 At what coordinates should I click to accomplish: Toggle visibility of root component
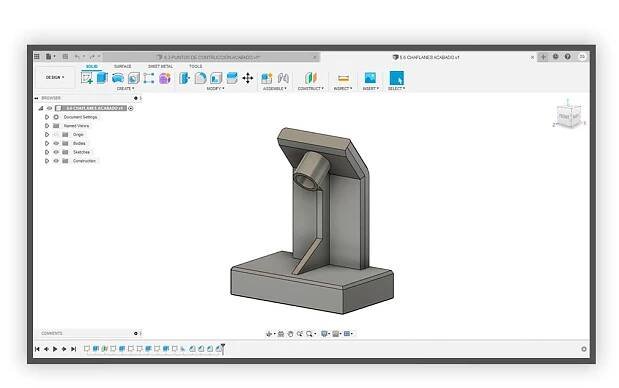49,108
